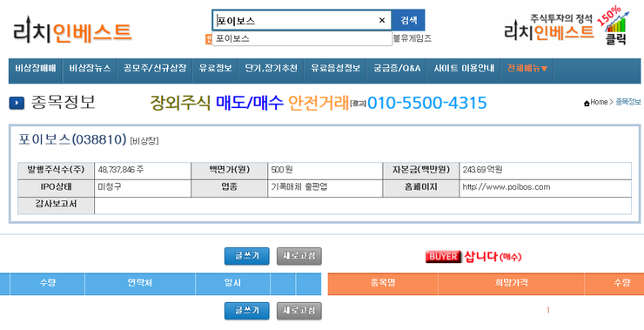
Task: Click the 장외주식 매도/매수 안전거래 ad banner
Action: 249,103
